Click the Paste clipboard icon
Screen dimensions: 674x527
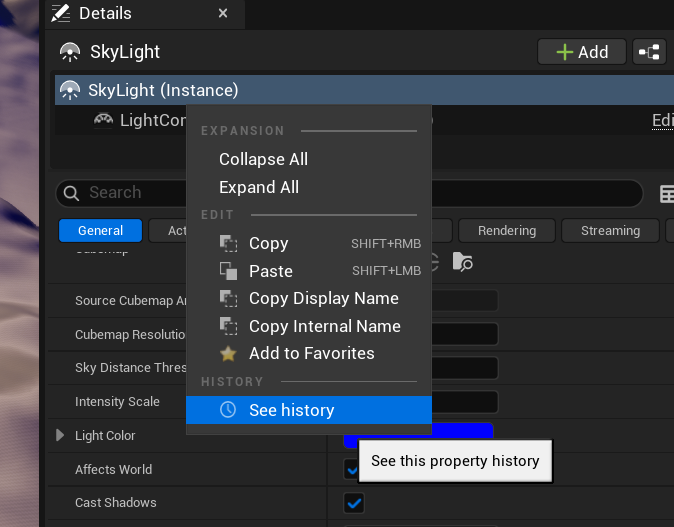[x=229, y=271]
